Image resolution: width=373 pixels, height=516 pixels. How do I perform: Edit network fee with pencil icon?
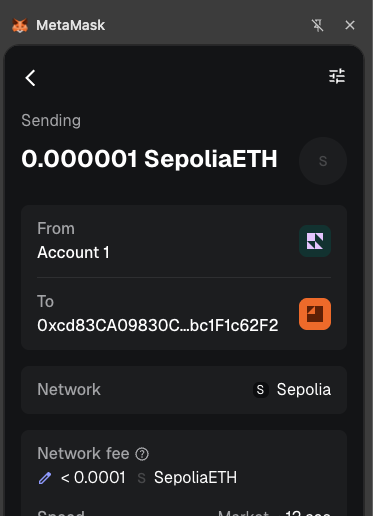point(45,478)
